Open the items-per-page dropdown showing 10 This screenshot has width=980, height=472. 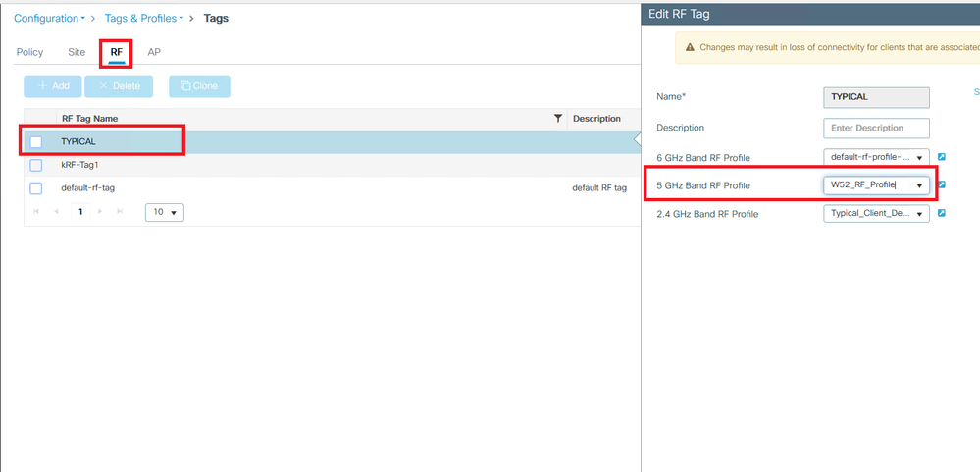pyautogui.click(x=165, y=212)
